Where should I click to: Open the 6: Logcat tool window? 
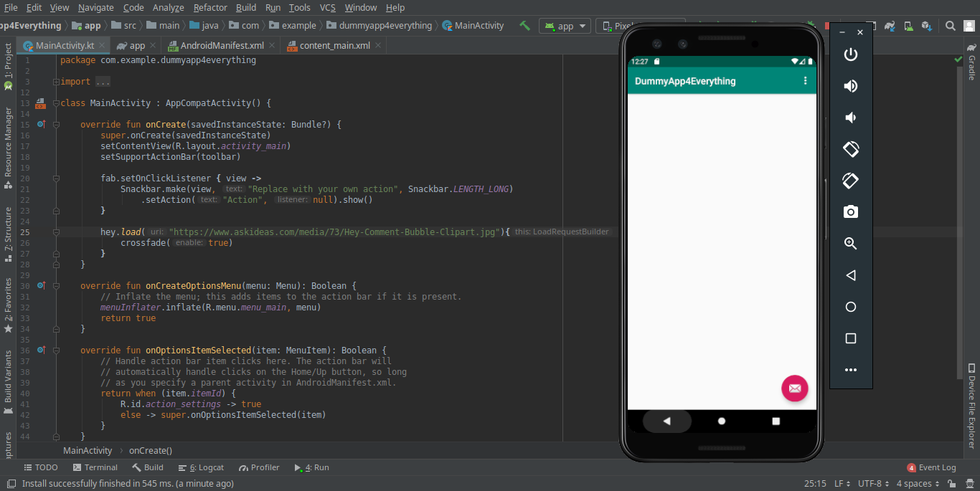(201, 467)
